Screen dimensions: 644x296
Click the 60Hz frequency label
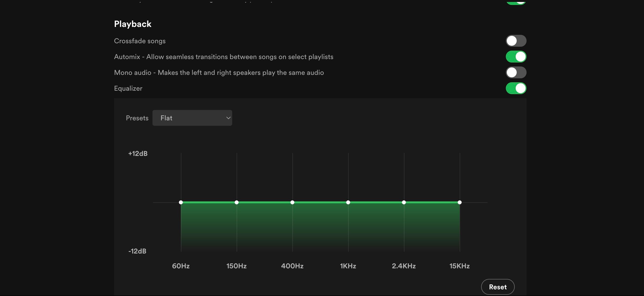[x=181, y=266]
